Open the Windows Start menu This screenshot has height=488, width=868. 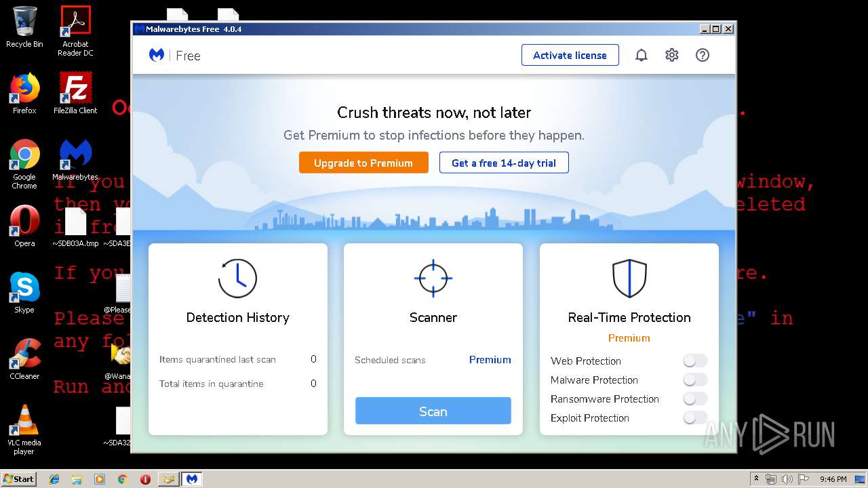pyautogui.click(x=19, y=479)
